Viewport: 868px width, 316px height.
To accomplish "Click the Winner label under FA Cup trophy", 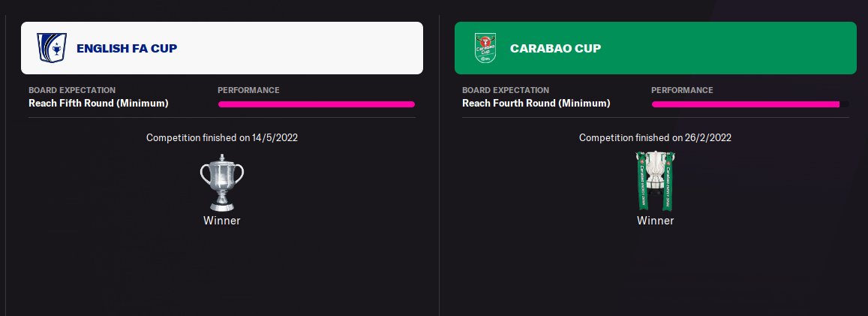I will (221, 221).
